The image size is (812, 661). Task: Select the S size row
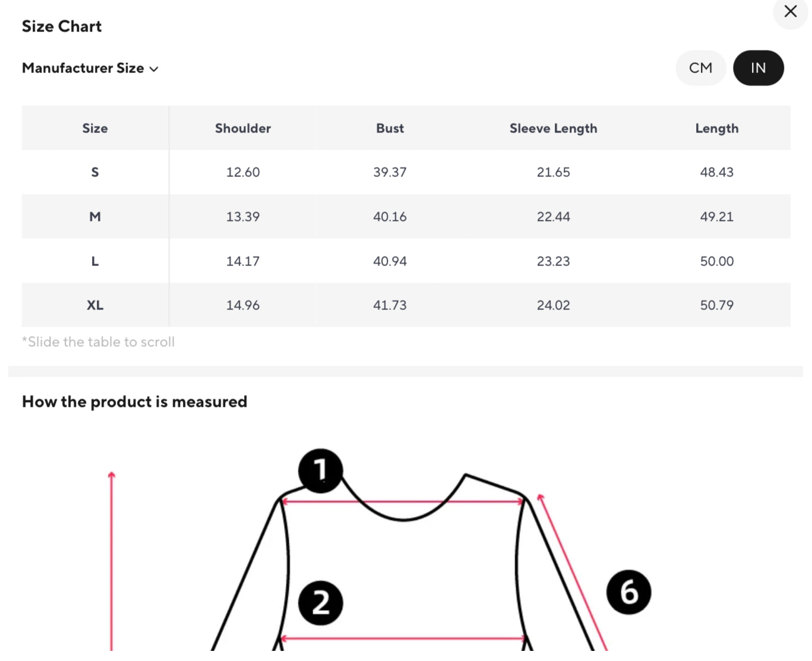click(x=95, y=172)
